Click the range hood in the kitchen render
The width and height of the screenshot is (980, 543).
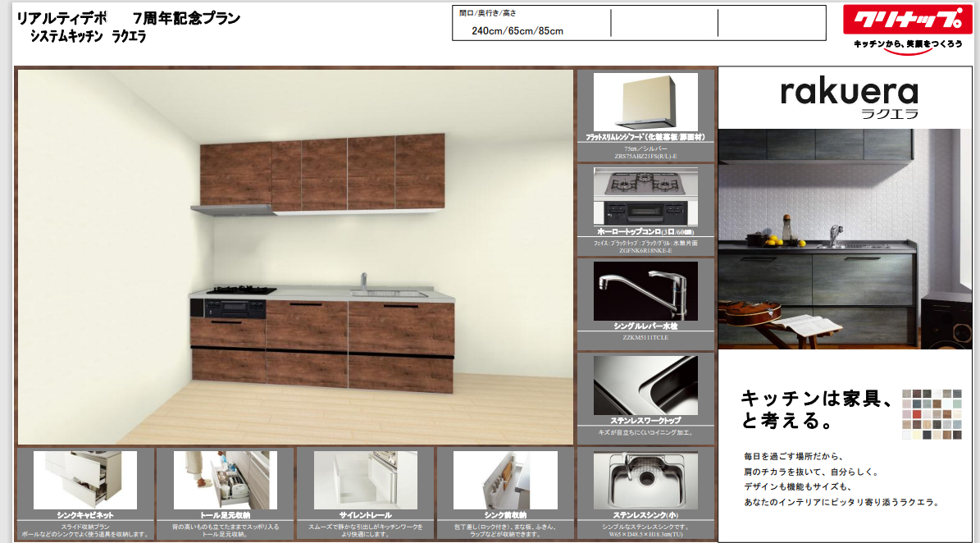tap(232, 210)
